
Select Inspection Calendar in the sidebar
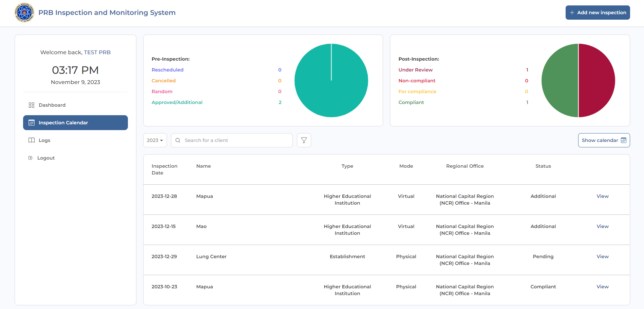pos(75,123)
